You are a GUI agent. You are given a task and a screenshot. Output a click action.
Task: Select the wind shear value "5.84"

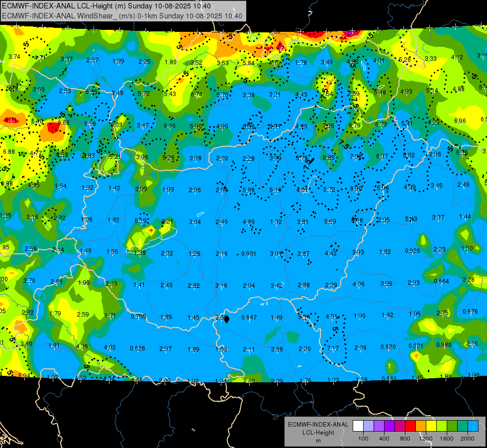pos(248,63)
